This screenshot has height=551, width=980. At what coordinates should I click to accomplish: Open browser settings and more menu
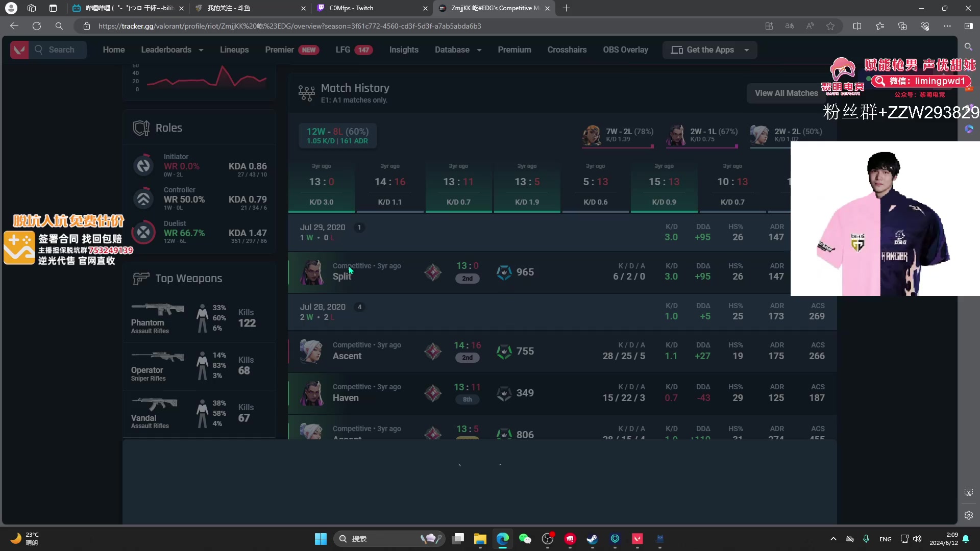947,26
